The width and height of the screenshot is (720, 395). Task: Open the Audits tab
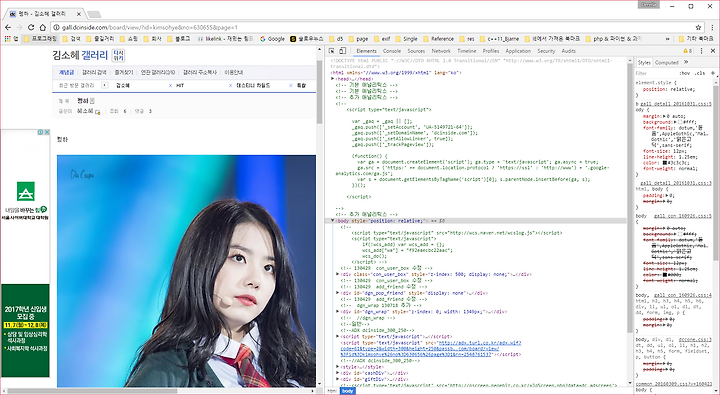(568, 51)
